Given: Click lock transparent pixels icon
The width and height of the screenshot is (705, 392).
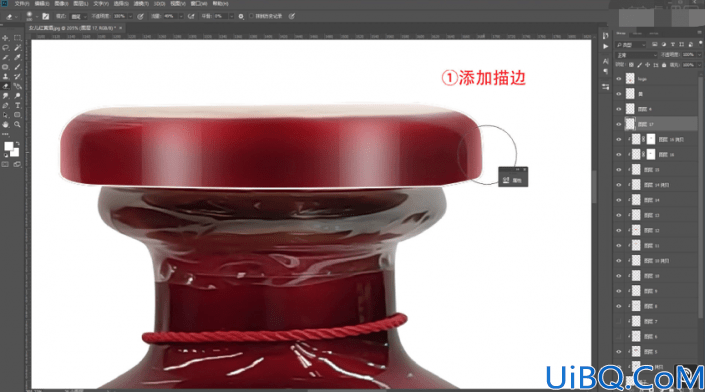Looking at the screenshot, I should 631,65.
